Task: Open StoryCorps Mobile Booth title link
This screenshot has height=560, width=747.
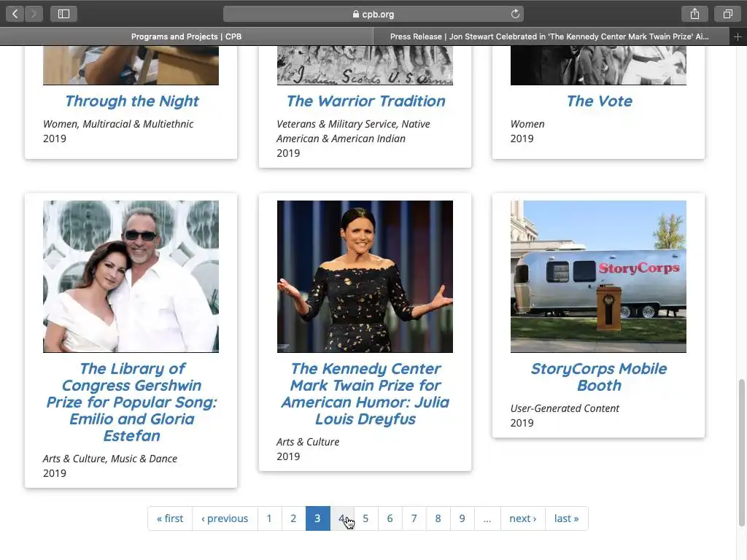Action: coord(599,377)
